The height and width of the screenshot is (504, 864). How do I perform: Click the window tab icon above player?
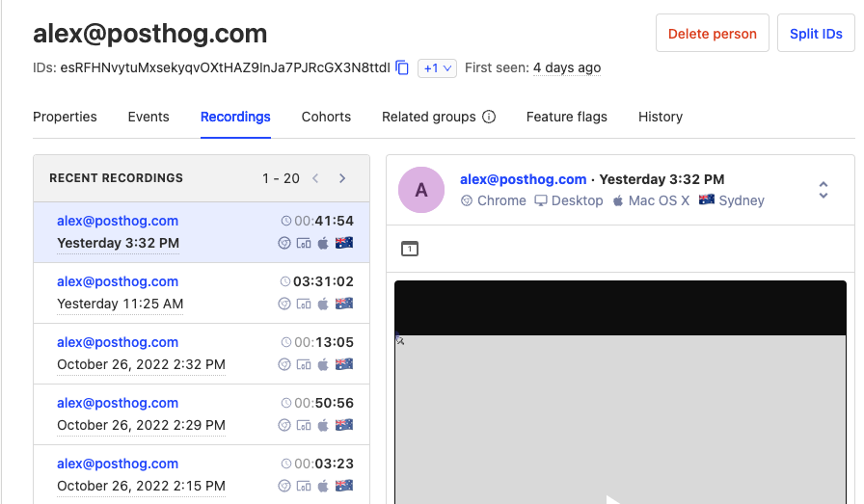pyautogui.click(x=410, y=249)
